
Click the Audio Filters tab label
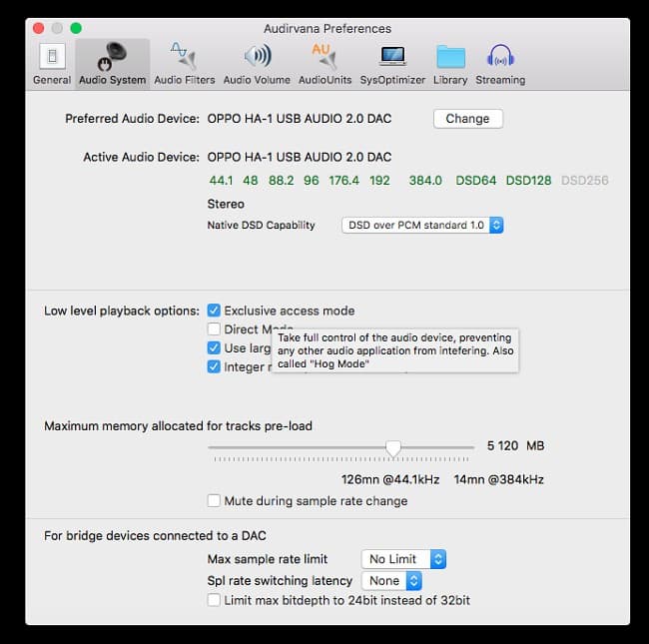coord(185,80)
